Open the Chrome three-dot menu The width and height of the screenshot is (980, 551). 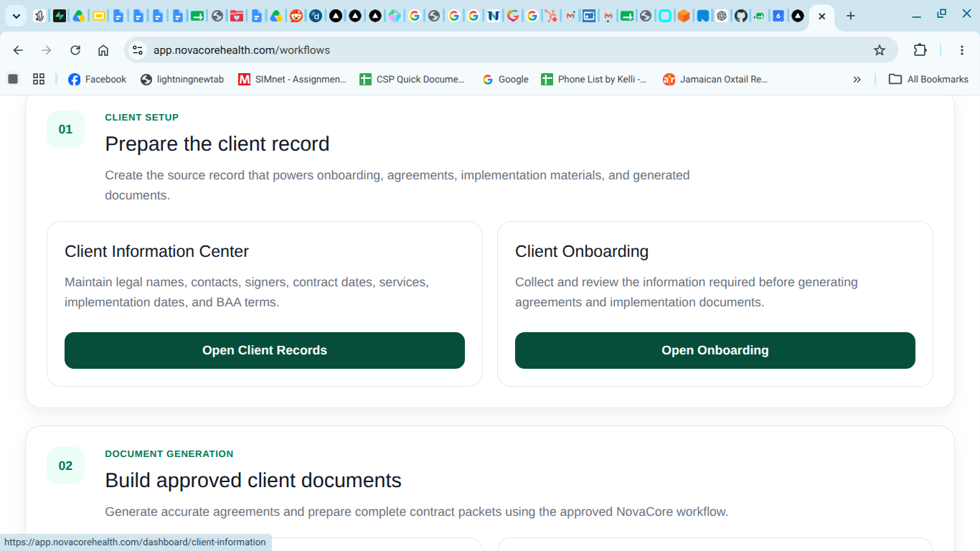(x=962, y=50)
